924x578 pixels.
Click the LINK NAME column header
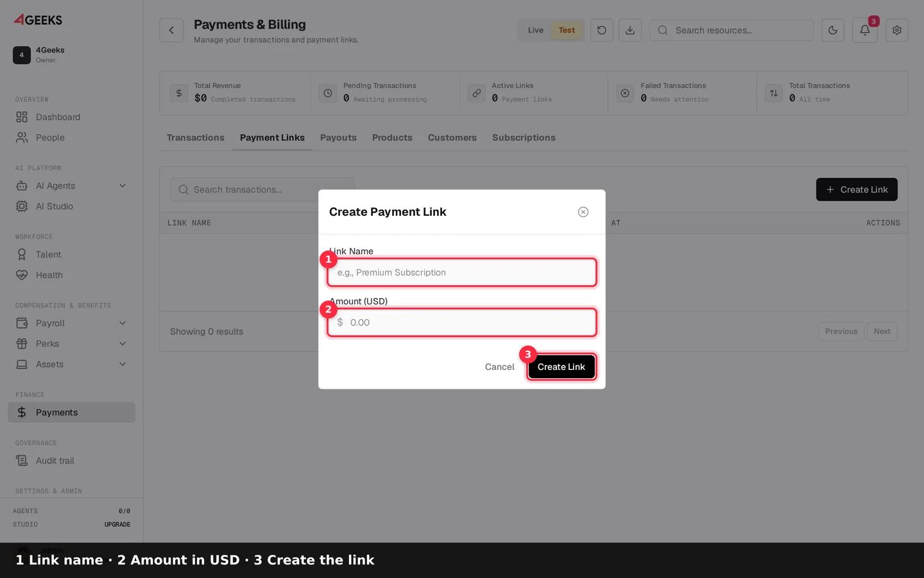click(189, 223)
